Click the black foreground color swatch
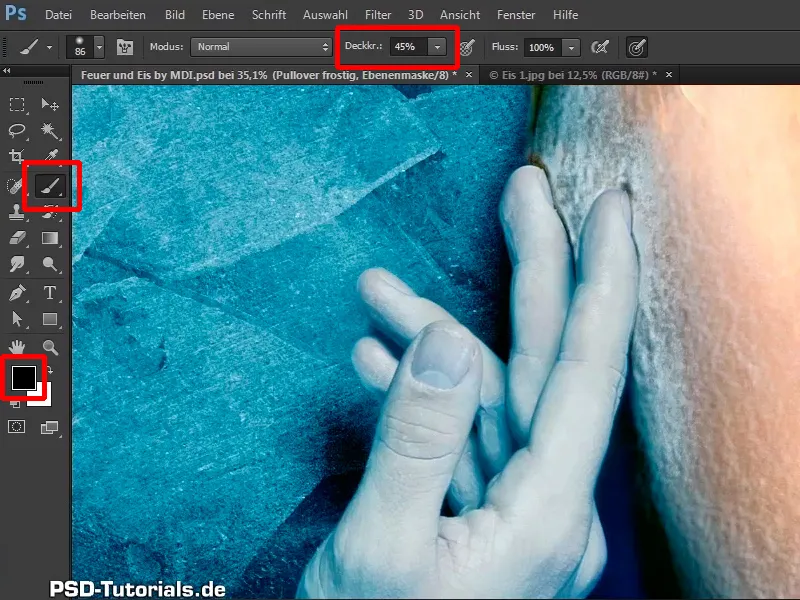 point(24,378)
